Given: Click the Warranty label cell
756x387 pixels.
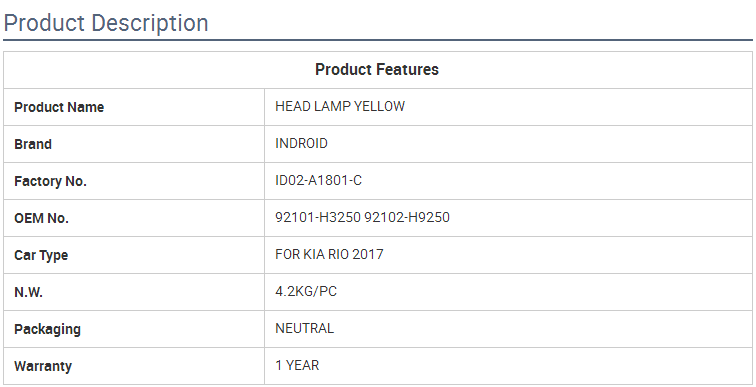Looking at the screenshot, I should pyautogui.click(x=134, y=366).
